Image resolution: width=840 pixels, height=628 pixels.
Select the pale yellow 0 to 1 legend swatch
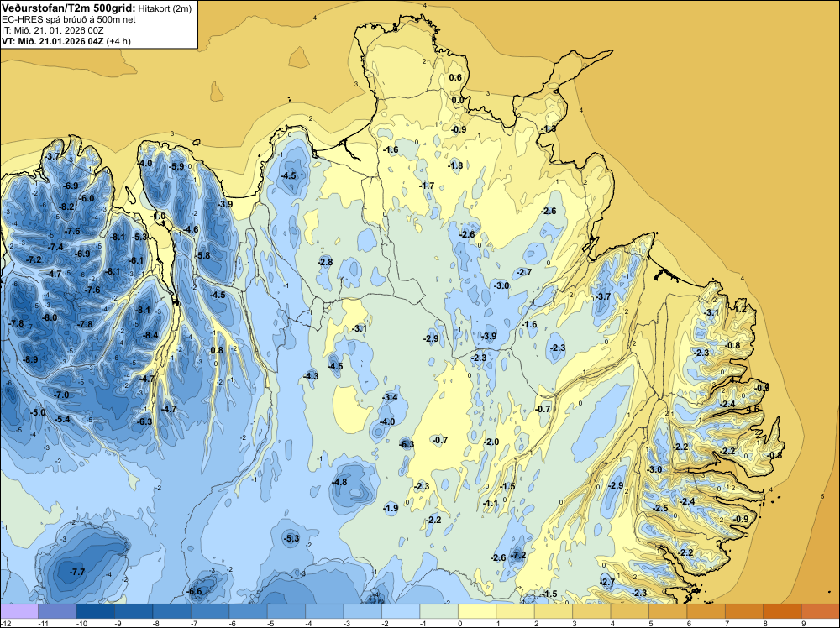(477, 611)
